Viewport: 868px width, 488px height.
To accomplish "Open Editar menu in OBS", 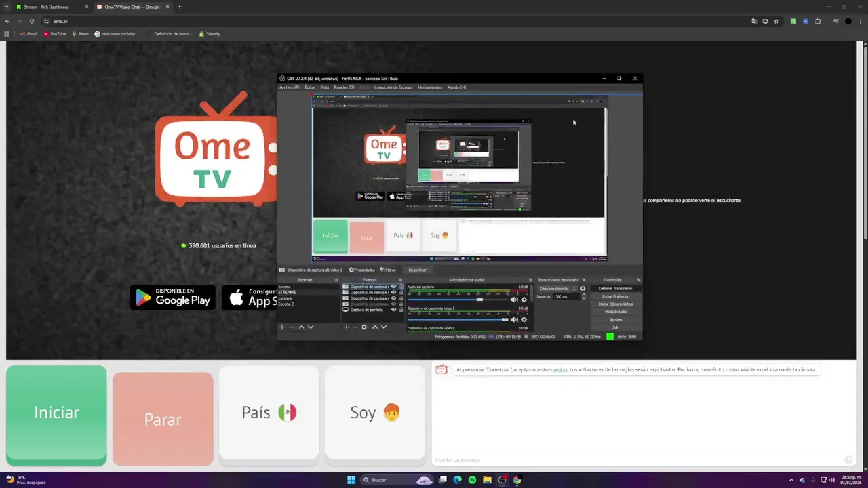I will point(310,87).
